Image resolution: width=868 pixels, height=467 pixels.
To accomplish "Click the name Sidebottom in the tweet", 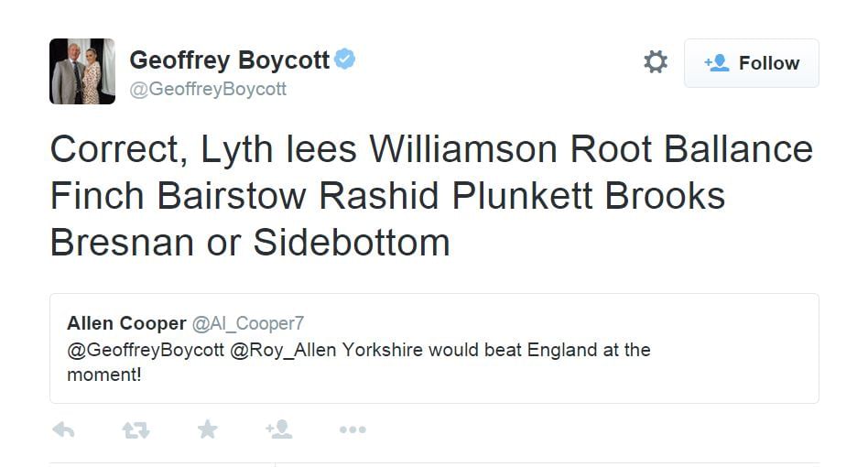I will pyautogui.click(x=352, y=243).
